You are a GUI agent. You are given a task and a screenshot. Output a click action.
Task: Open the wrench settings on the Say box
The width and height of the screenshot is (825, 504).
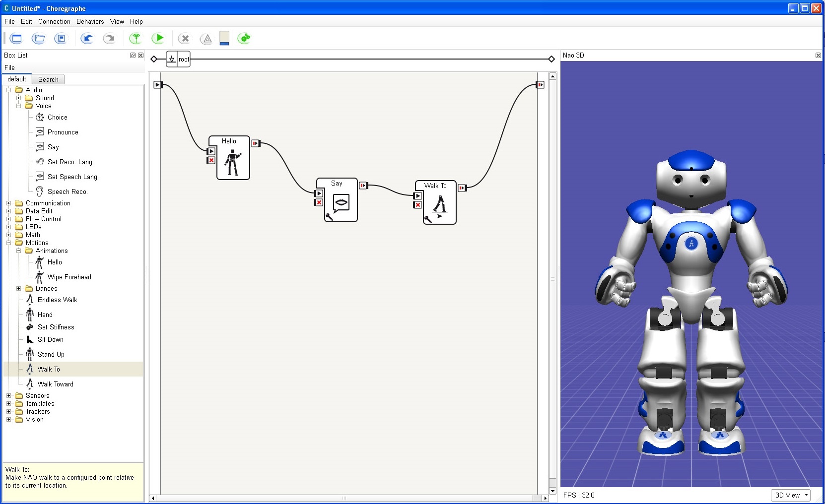329,217
